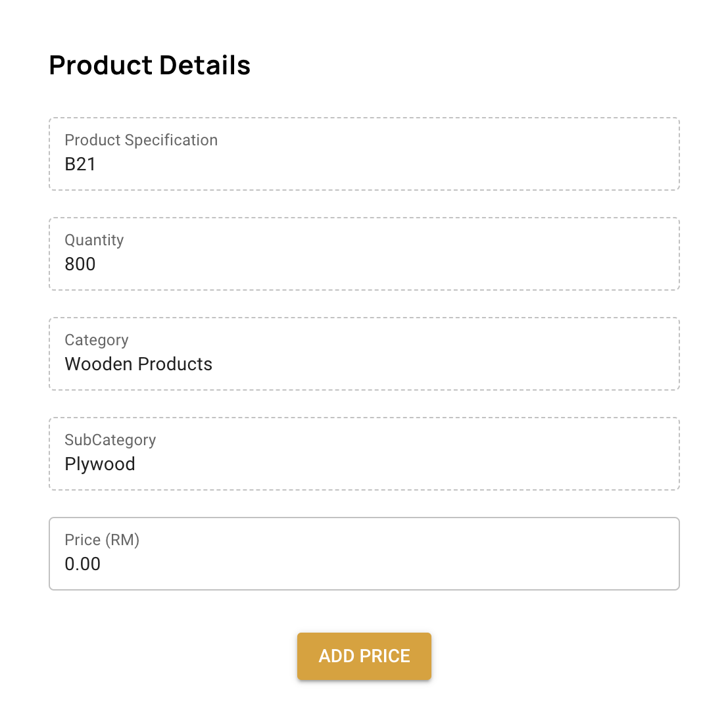Viewport: 728px width, 726px height.
Task: Click the Wooden Products category value
Action: click(138, 364)
